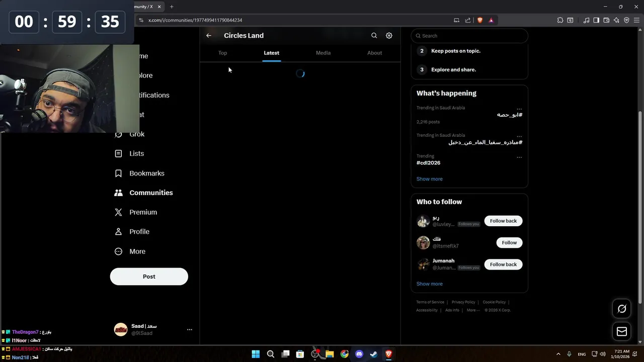Open Cookie Policy link
Screen dimensions: 644x362
[x=494, y=302]
